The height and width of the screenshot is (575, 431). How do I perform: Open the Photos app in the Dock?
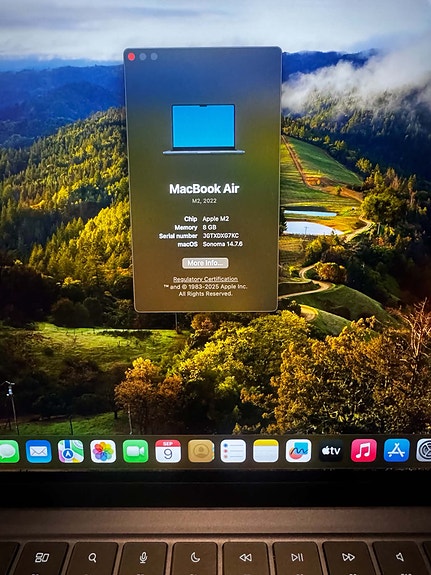[103, 451]
